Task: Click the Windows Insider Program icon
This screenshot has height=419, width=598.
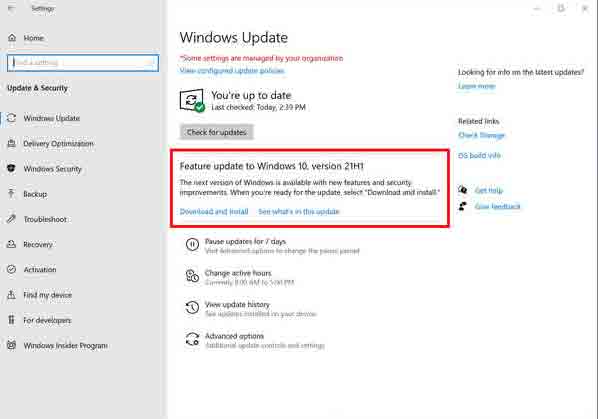Action: [x=11, y=345]
